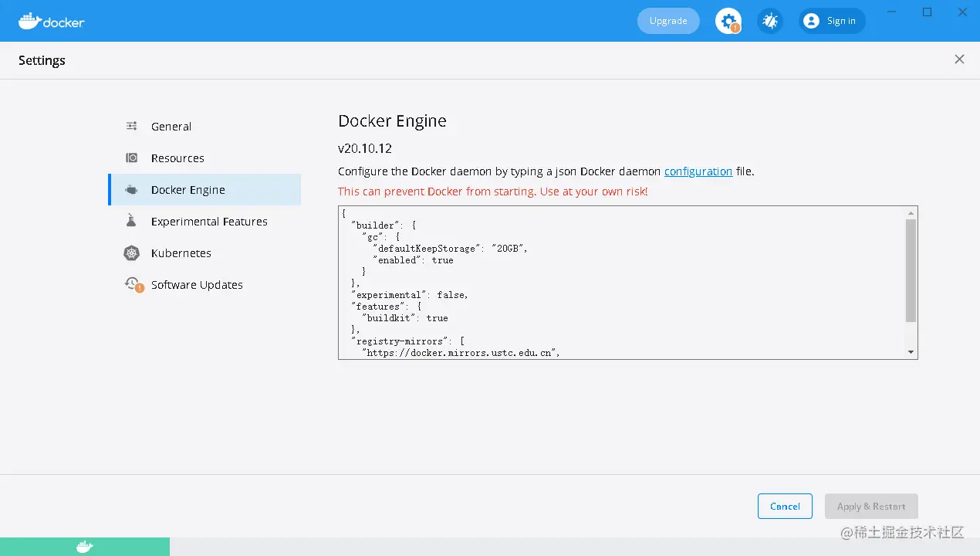Image resolution: width=980 pixels, height=556 pixels.
Task: Click the ustc.edu.cn mirror URL line
Action: point(460,353)
